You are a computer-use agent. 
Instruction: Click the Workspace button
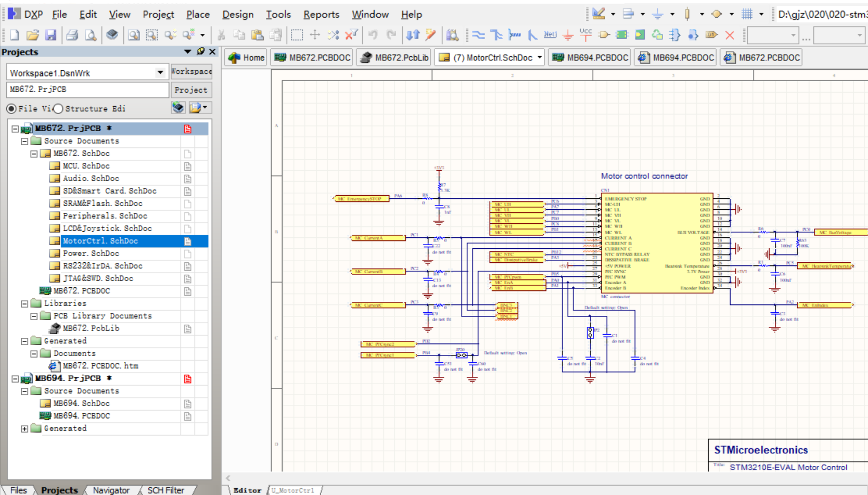point(191,71)
